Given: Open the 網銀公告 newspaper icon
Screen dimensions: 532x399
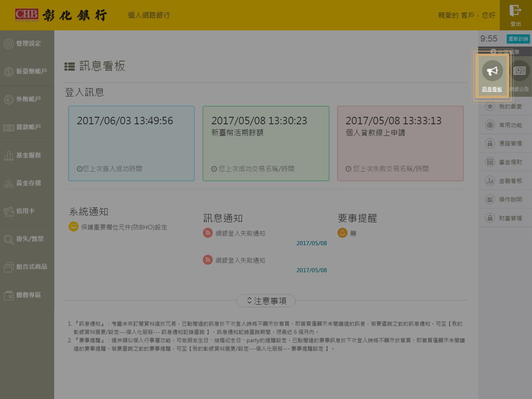Looking at the screenshot, I should coord(520,71).
